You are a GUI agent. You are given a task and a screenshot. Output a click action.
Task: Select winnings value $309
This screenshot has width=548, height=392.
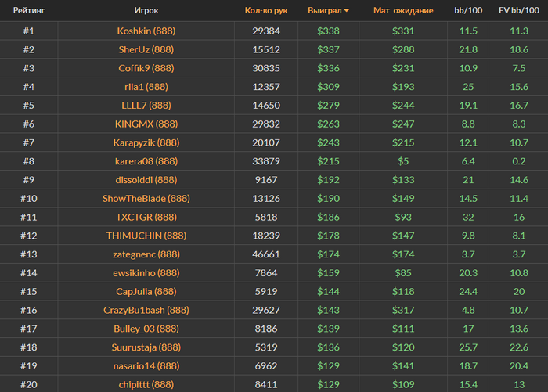tap(328, 87)
